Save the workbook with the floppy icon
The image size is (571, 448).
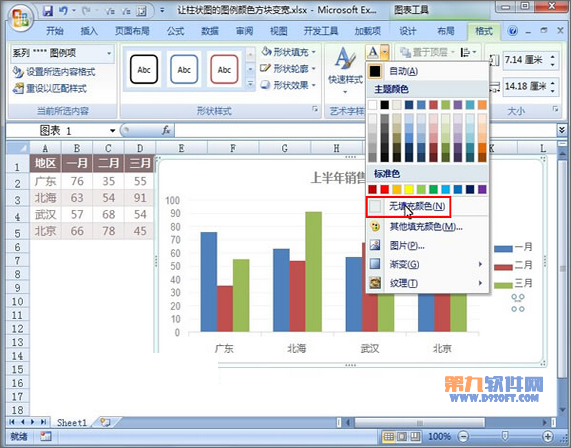tap(48, 11)
